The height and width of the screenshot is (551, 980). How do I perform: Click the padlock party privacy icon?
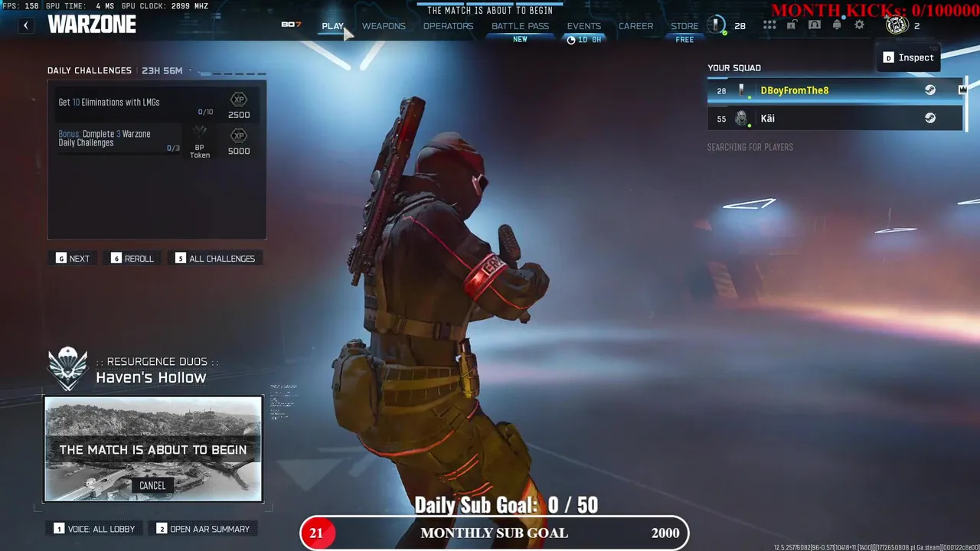coord(792,25)
